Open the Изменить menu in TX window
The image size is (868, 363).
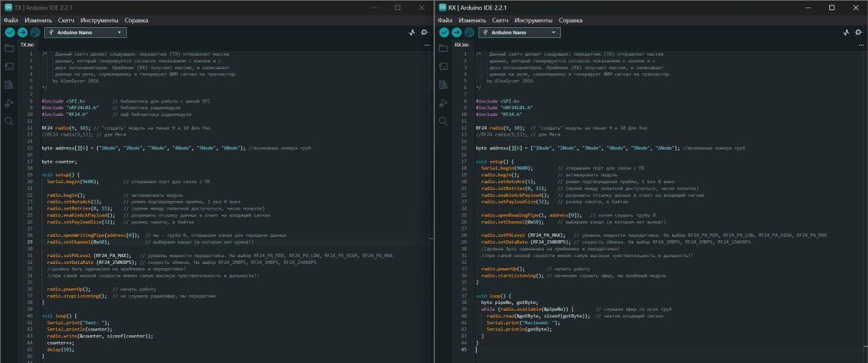38,20
